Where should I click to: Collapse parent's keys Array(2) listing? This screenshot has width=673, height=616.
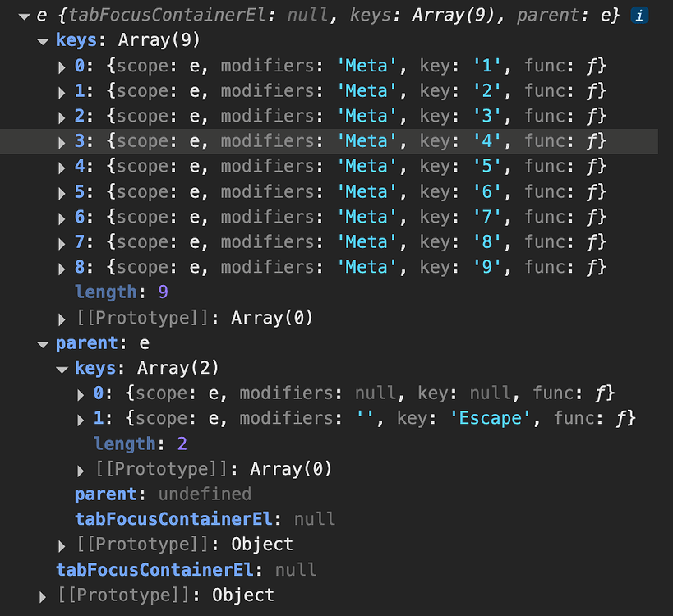[x=62, y=367]
